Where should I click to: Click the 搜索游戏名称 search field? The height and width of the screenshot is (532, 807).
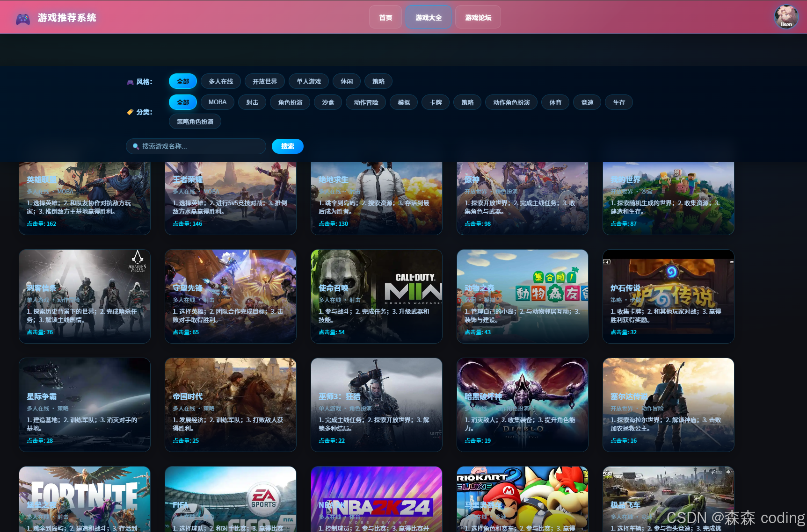tap(196, 146)
